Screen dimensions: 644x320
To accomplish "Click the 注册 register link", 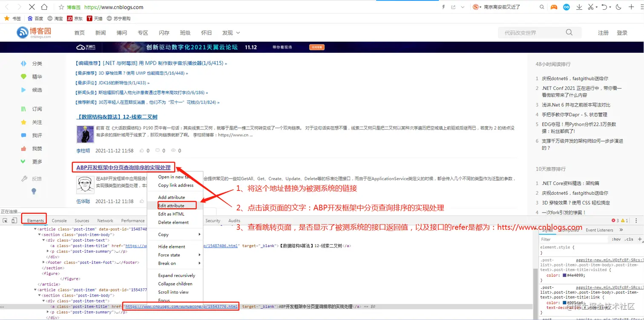I will click(x=603, y=33).
